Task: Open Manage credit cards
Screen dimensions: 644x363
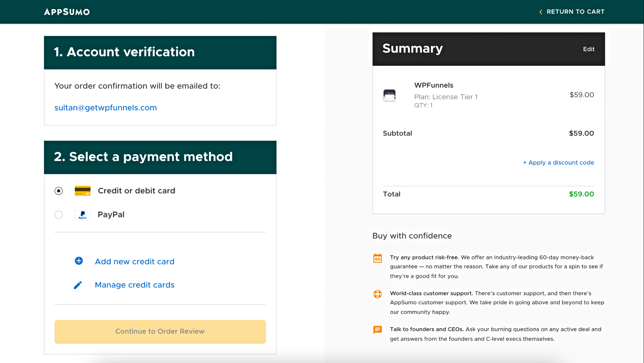Action: coord(134,285)
